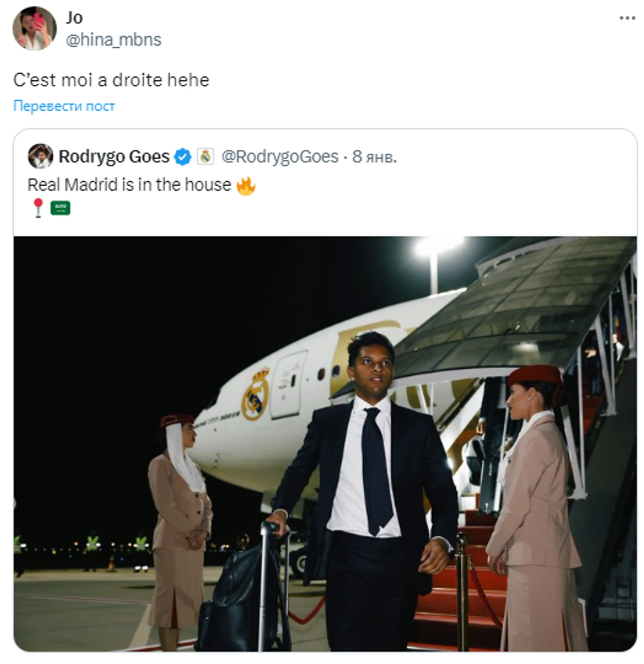Screen dimensions: 644x664
Task: Open Rodrygo Goes profile name link
Action: [114, 157]
